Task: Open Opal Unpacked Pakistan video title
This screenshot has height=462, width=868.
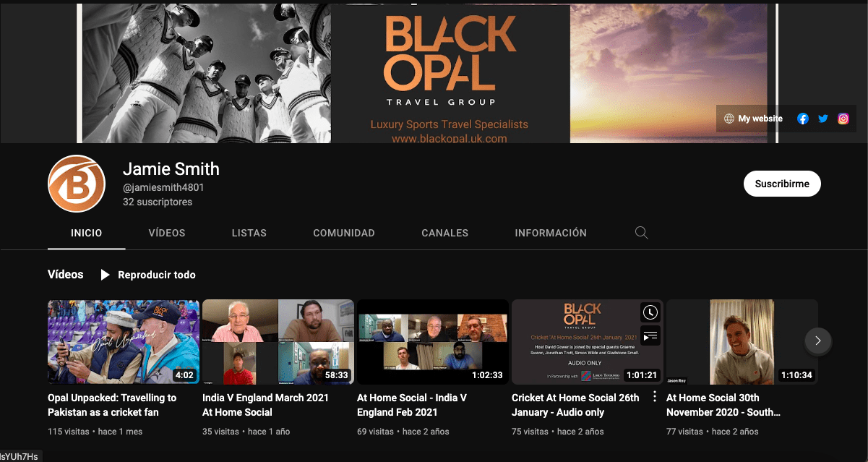Action: click(x=112, y=405)
